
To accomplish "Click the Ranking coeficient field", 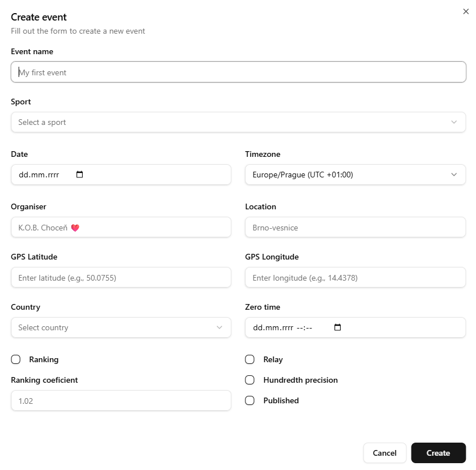I will click(x=120, y=400).
